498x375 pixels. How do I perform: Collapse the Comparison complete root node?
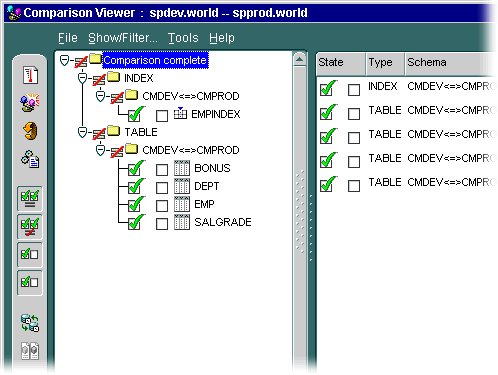(64, 60)
